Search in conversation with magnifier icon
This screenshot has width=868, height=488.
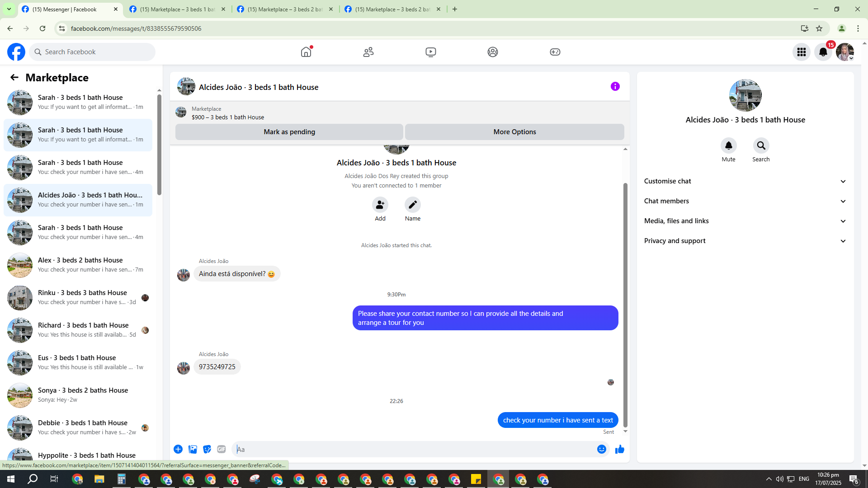[x=761, y=145]
